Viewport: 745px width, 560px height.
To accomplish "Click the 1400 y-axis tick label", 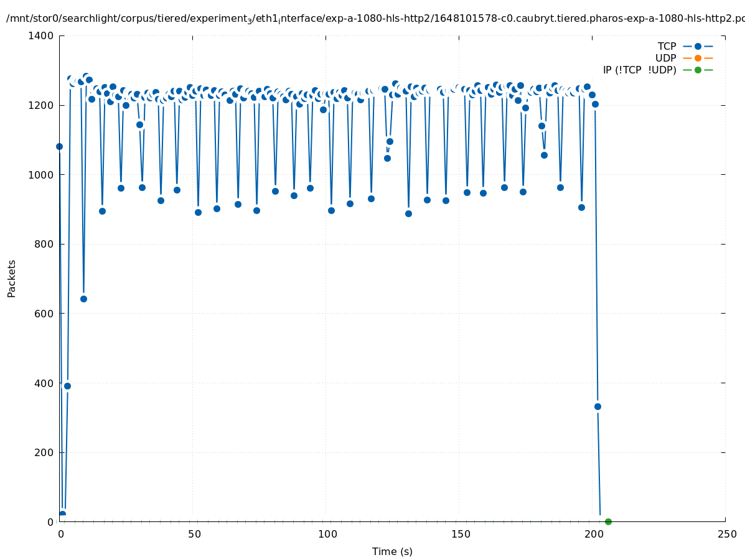I will point(41,36).
